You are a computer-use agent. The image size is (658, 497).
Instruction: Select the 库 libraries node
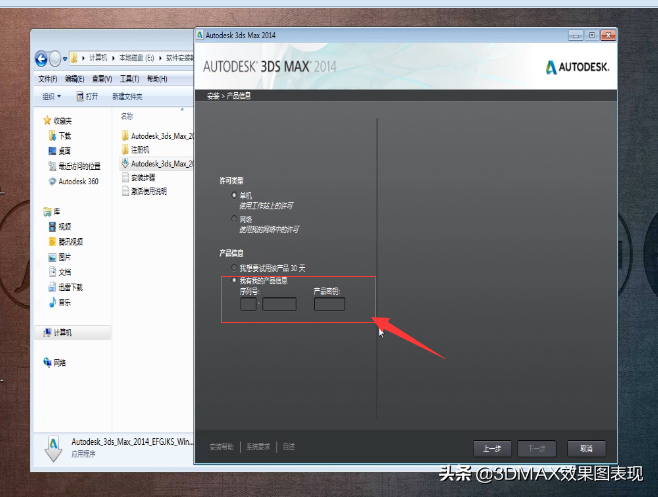pos(52,212)
